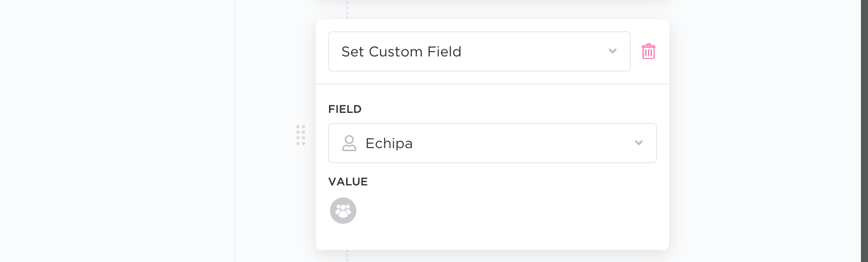Click the vertical scrollbar at the right edge
The image size is (868, 262).
864,131
